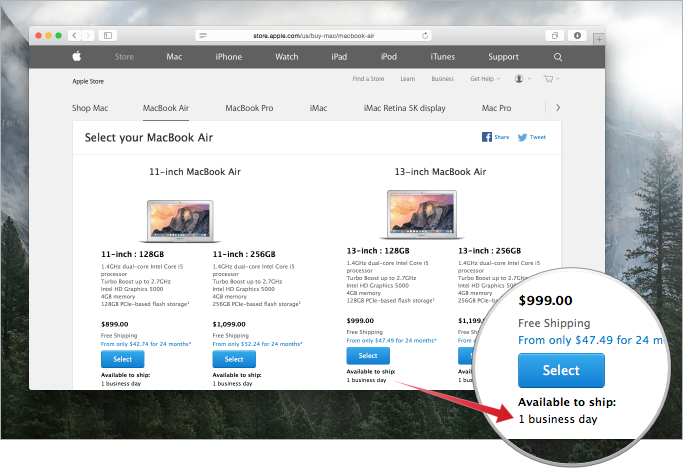
Task: Click the 13-inch MacBook Air product image
Action: pyautogui.click(x=422, y=214)
